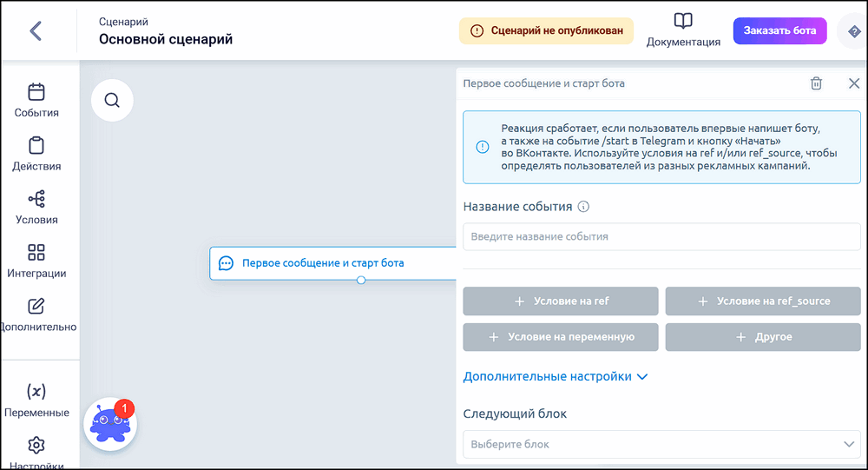
Task: Open the События sidebar section
Action: pos(36,100)
